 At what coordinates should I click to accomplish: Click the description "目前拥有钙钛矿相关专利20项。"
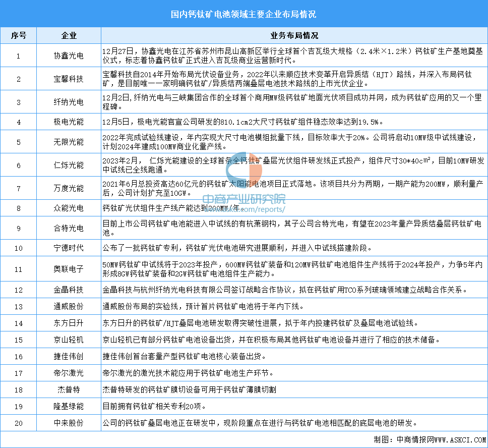click(154, 407)
